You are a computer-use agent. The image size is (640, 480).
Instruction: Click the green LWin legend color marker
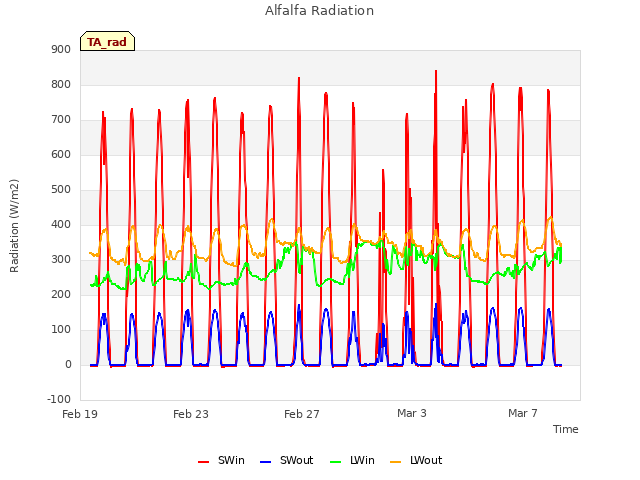click(335, 462)
